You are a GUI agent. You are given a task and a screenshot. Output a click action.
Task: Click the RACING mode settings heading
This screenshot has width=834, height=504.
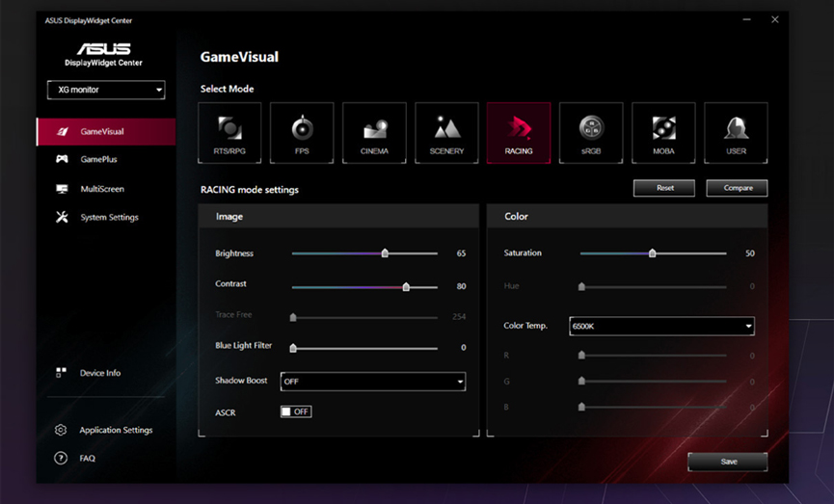pyautogui.click(x=250, y=190)
